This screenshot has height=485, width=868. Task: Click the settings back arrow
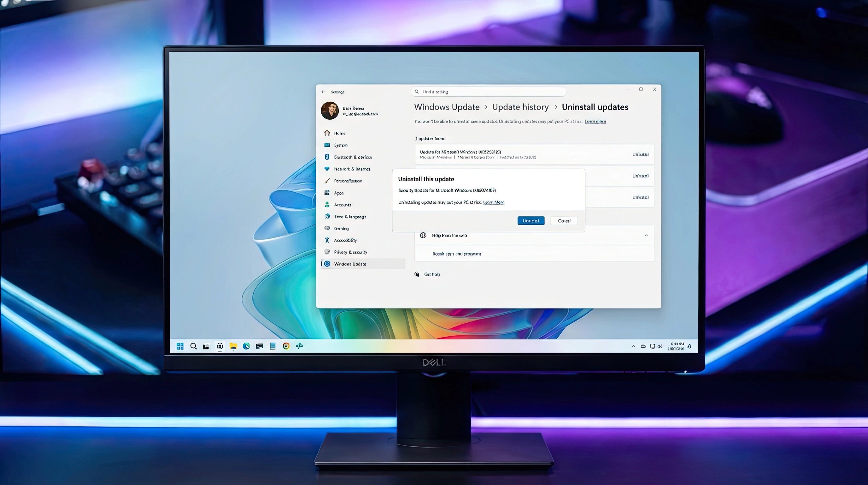[x=323, y=92]
